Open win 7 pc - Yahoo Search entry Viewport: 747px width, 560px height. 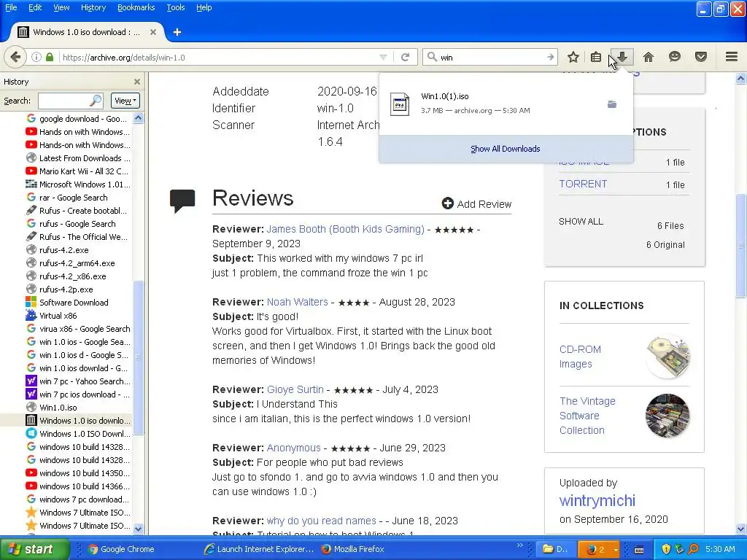coord(79,381)
